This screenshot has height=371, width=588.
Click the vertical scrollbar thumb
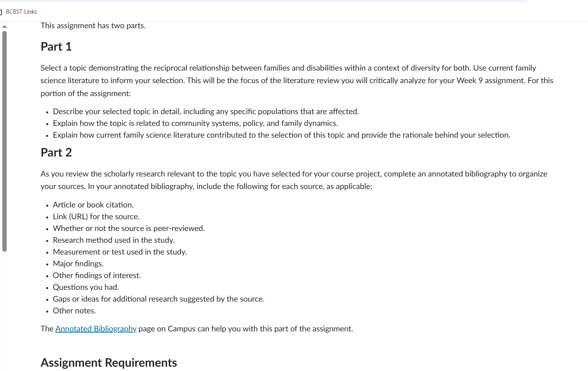coord(4,141)
